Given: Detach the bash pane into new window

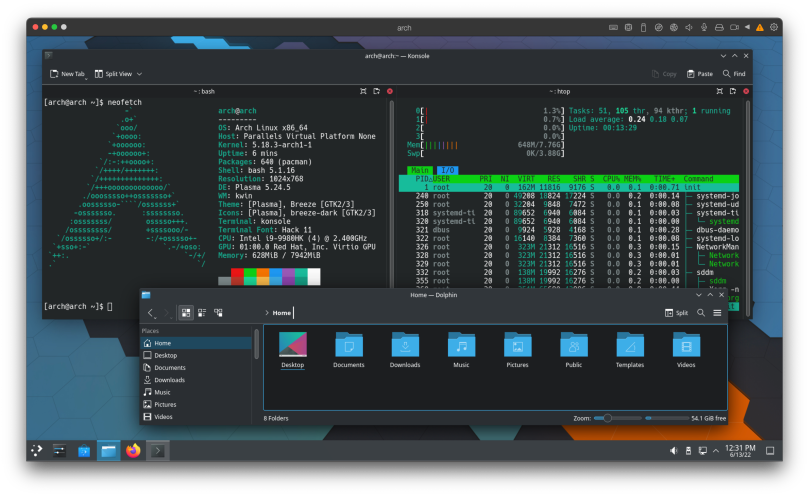Looking at the screenshot, I should click(377, 91).
